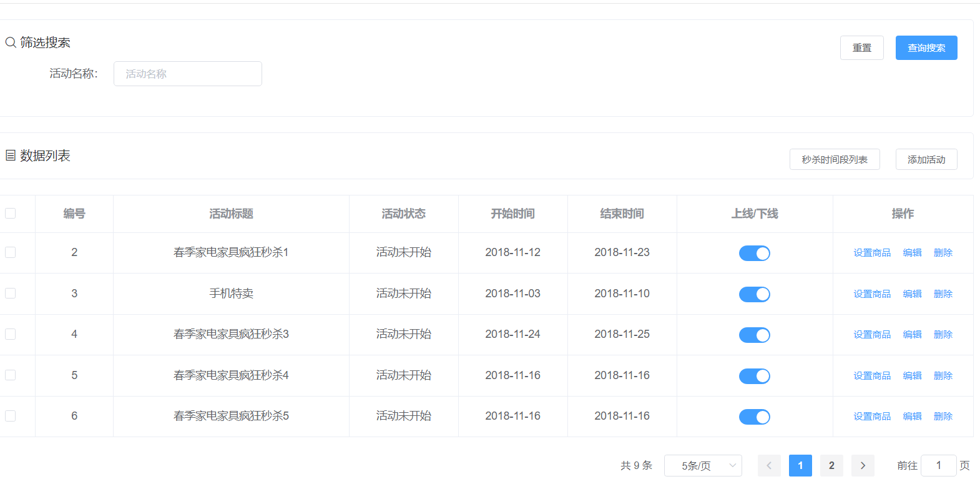Click 删除 for 手机特卖
980x484 pixels.
943,294
